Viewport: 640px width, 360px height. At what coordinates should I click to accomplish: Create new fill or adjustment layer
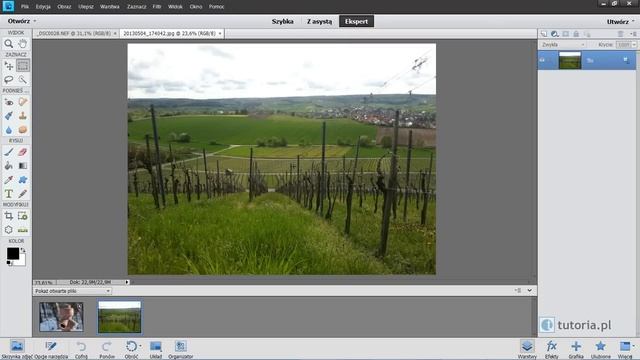tap(555, 34)
